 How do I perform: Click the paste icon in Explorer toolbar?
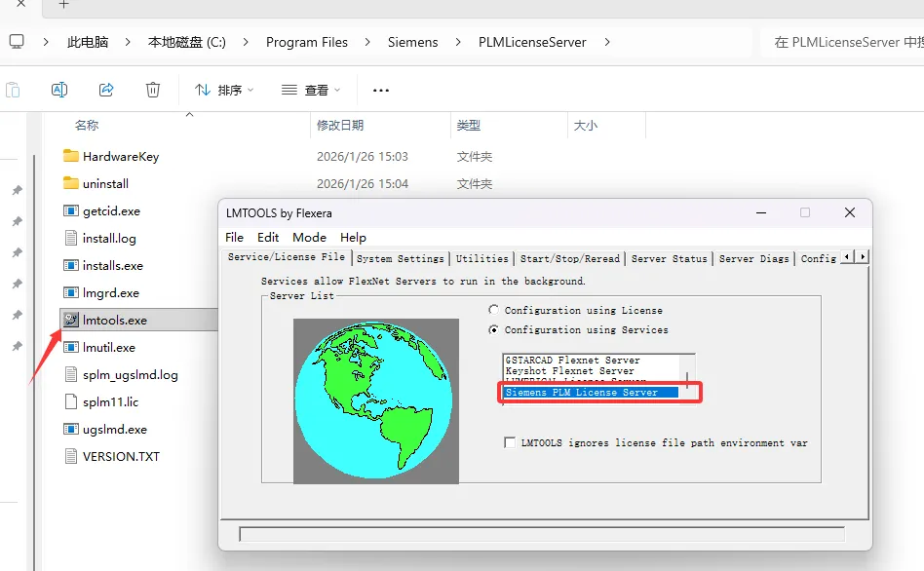(13, 91)
